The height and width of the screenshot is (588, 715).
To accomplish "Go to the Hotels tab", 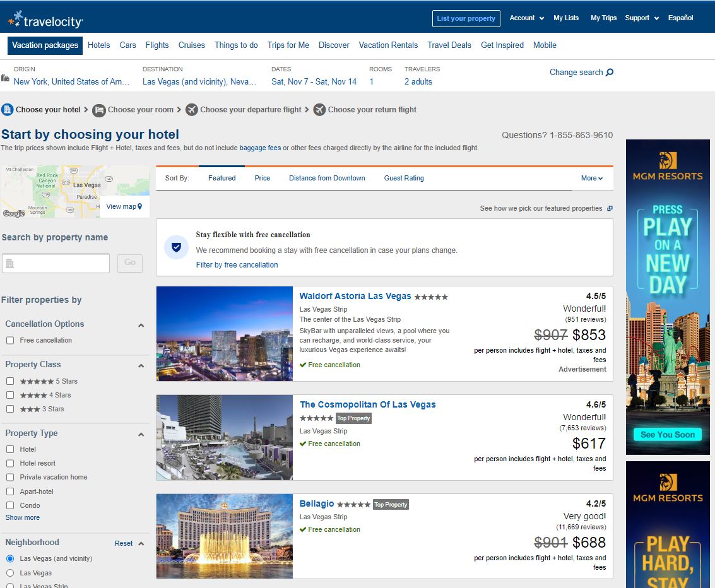I will pyautogui.click(x=99, y=45).
